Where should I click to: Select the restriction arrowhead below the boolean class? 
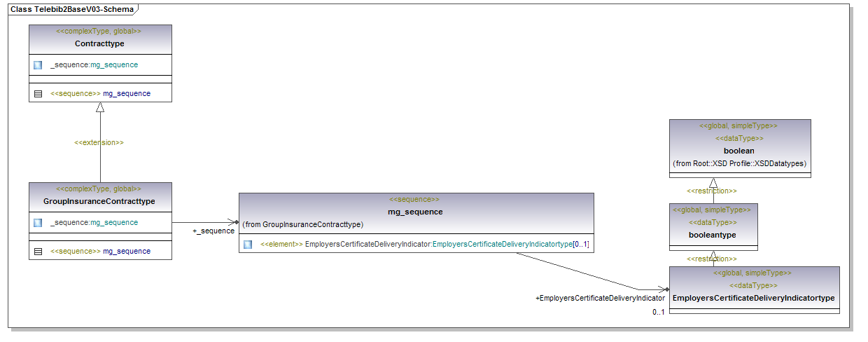click(x=713, y=183)
